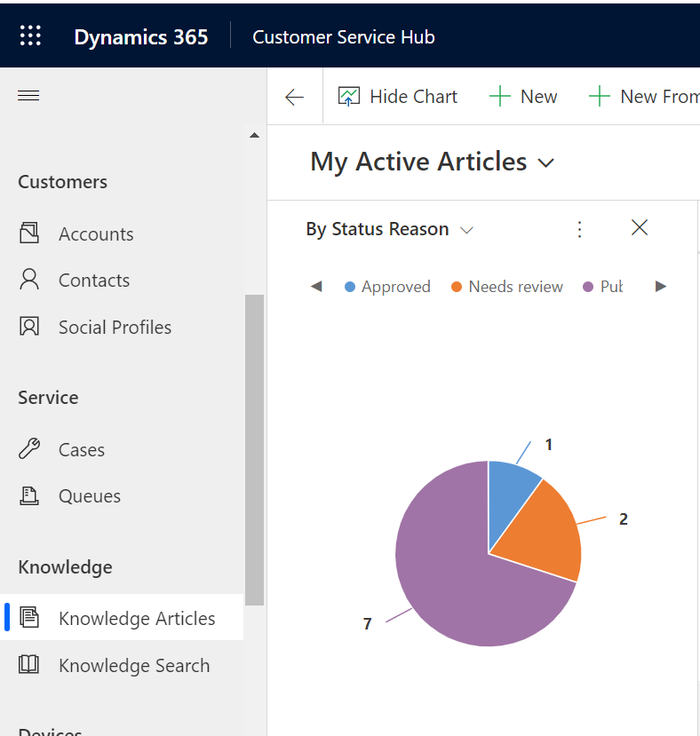Click the Queues icon in sidebar
Image resolution: width=700 pixels, height=736 pixels.
(29, 495)
